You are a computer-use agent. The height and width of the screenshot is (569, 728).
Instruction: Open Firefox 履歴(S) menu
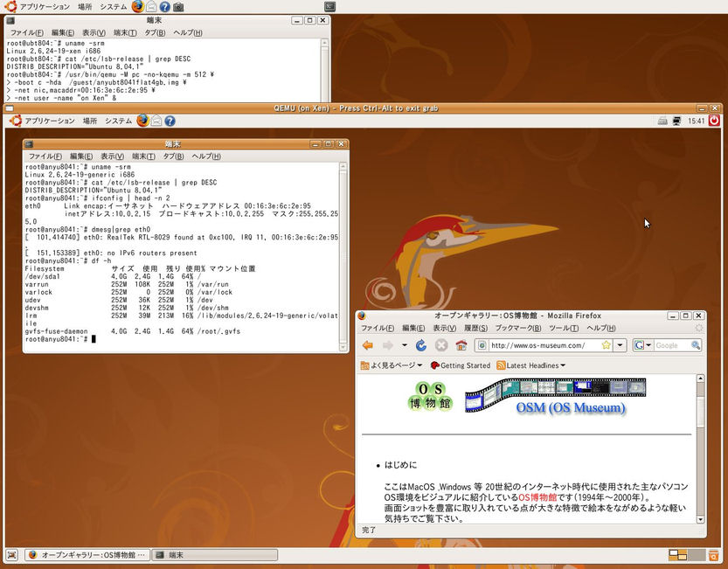tap(476, 328)
